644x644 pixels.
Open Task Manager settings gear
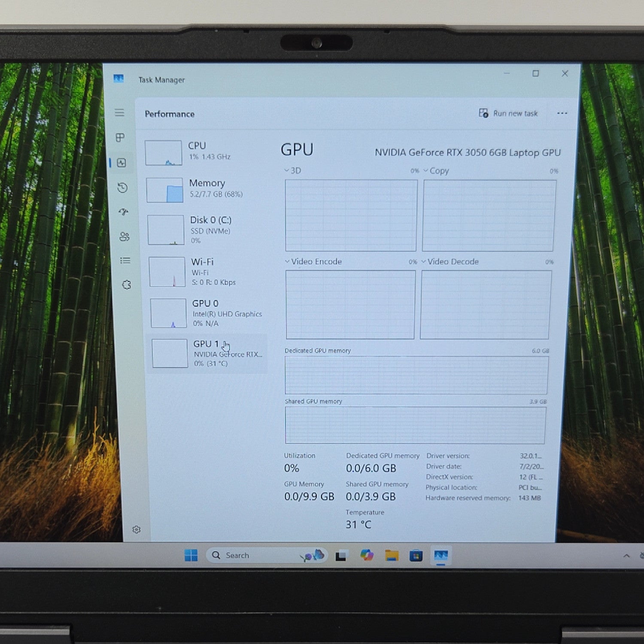137,529
